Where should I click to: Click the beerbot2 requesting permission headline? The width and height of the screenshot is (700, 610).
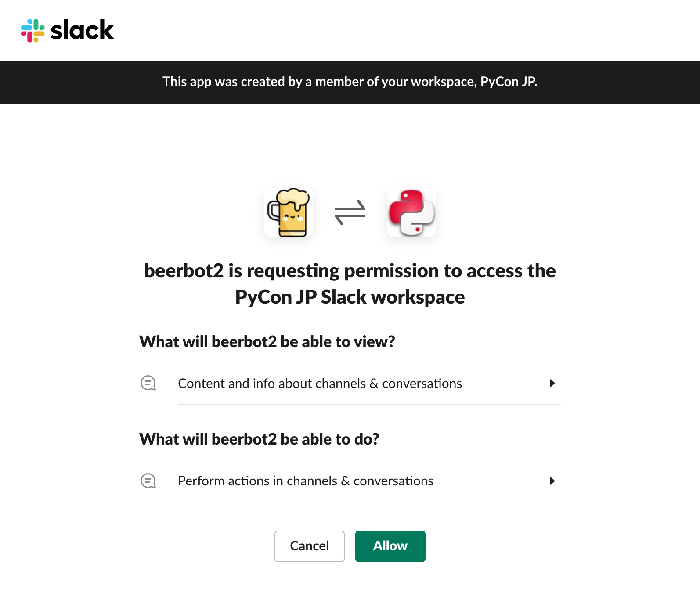(350, 271)
